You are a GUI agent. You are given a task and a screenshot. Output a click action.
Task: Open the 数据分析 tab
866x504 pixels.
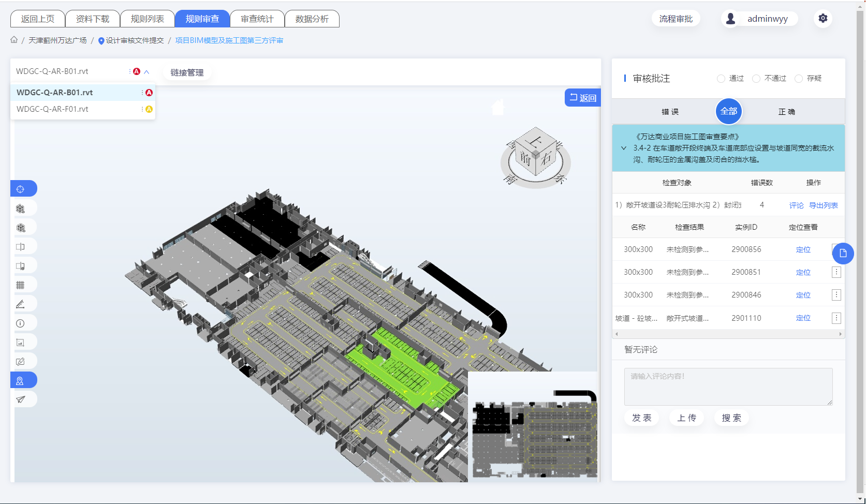click(x=312, y=19)
